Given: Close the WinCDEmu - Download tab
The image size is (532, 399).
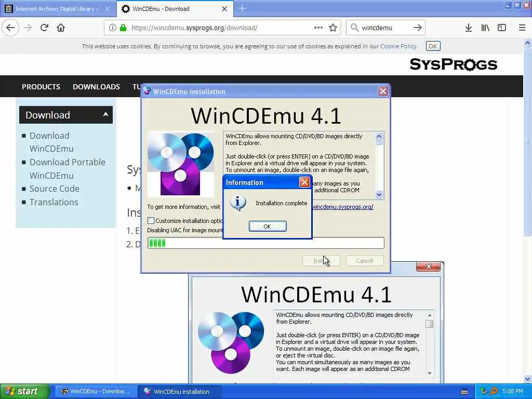Looking at the screenshot, I should coord(224,9).
